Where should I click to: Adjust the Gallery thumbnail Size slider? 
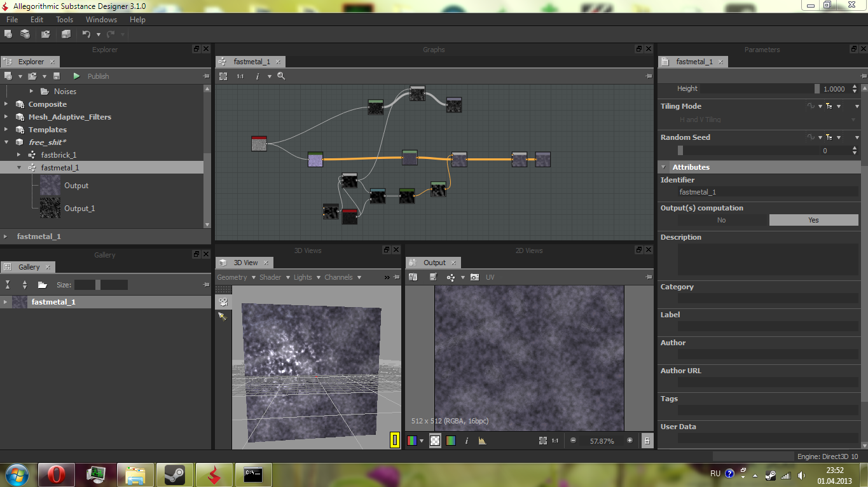click(101, 285)
